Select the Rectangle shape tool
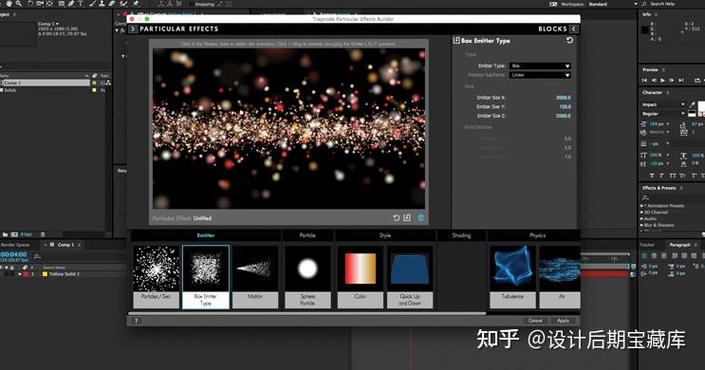 tap(62, 3)
